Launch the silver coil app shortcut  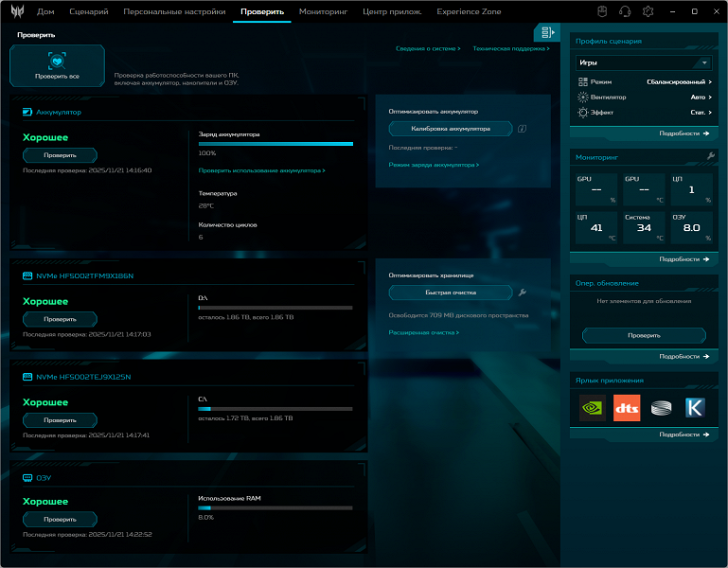(661, 408)
